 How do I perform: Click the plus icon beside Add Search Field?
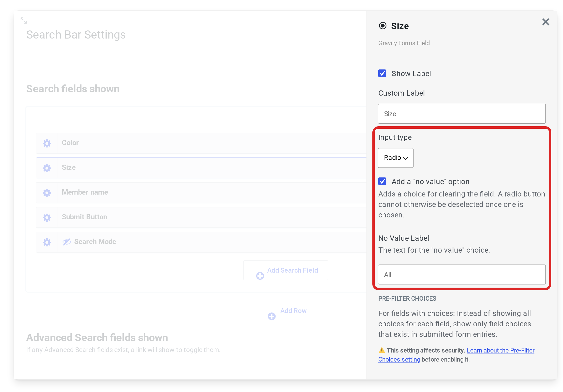(260, 276)
